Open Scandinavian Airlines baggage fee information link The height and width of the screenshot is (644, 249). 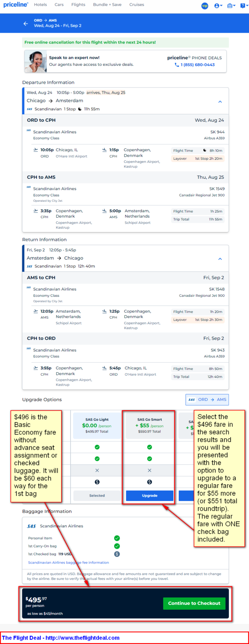tap(68, 562)
